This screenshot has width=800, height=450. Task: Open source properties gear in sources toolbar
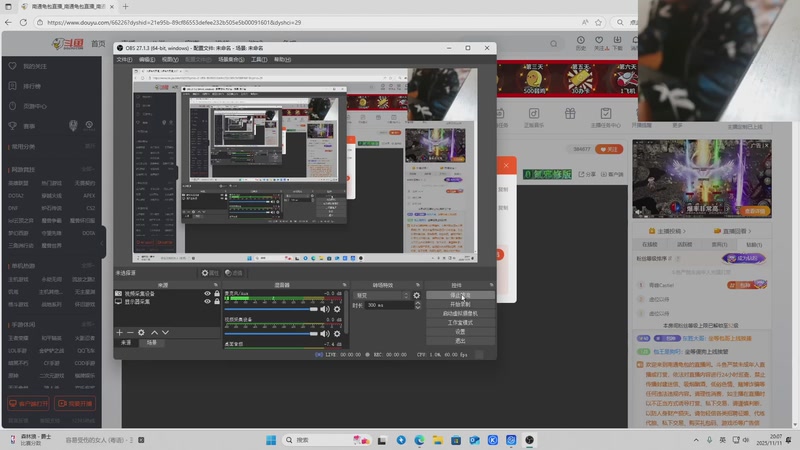tap(141, 332)
